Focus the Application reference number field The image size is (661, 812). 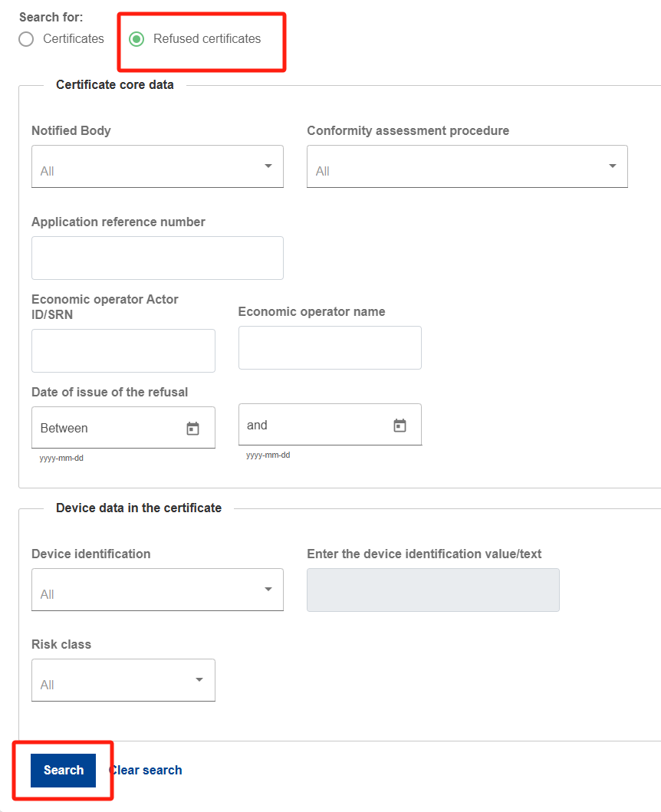tap(157, 258)
